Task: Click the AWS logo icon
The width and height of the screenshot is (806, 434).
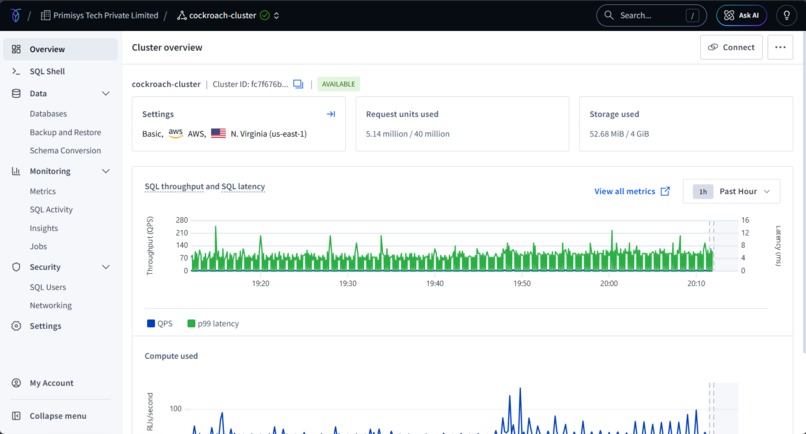Action: coord(176,133)
